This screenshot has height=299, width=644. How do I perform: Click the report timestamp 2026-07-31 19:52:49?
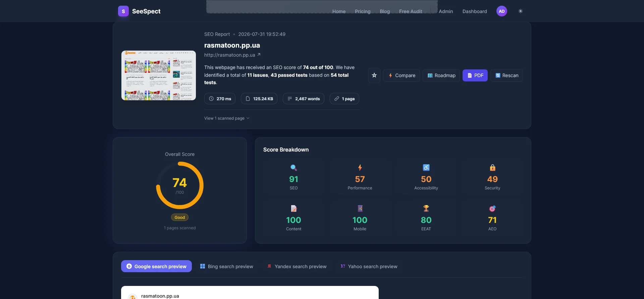(x=262, y=34)
